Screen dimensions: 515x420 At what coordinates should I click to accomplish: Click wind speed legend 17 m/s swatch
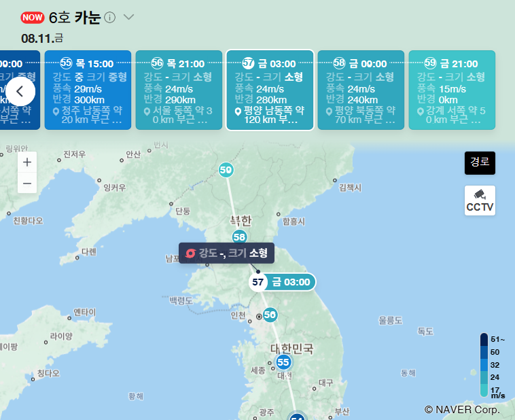point(484,390)
